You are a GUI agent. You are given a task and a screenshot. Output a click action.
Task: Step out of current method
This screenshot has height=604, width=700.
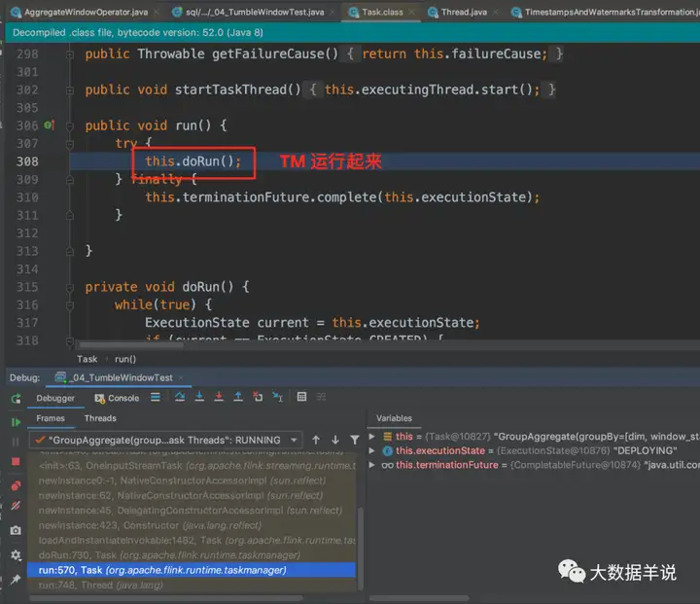pos(238,397)
